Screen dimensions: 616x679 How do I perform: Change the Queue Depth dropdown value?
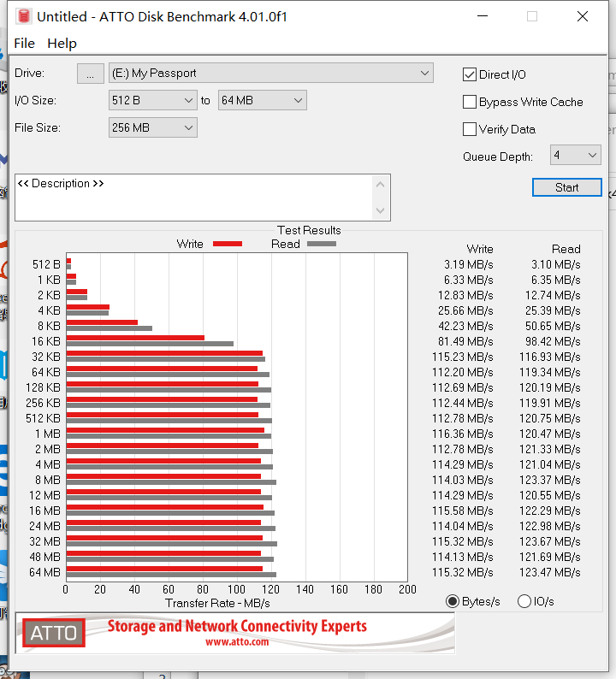point(575,155)
